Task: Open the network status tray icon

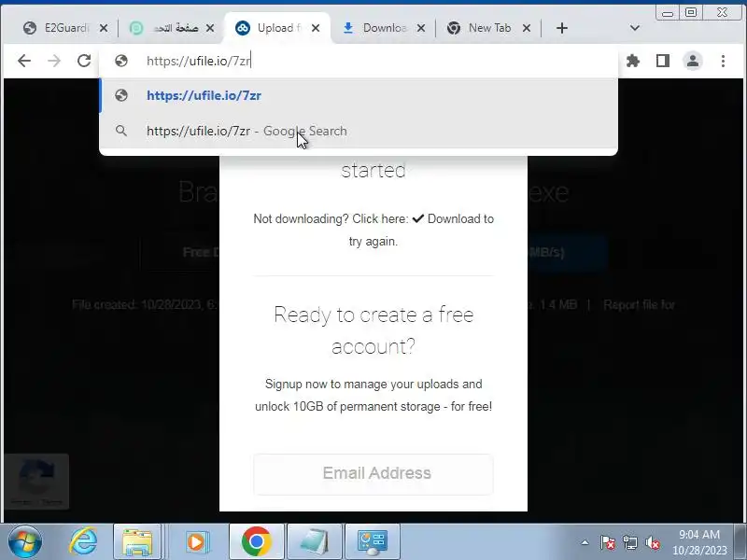Action: [629, 542]
